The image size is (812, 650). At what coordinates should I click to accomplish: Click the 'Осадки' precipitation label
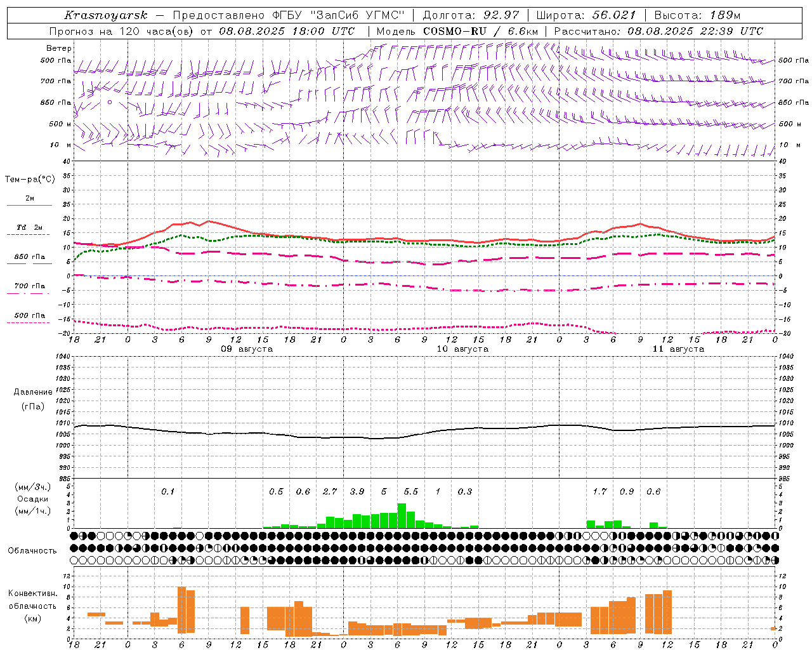32,499
